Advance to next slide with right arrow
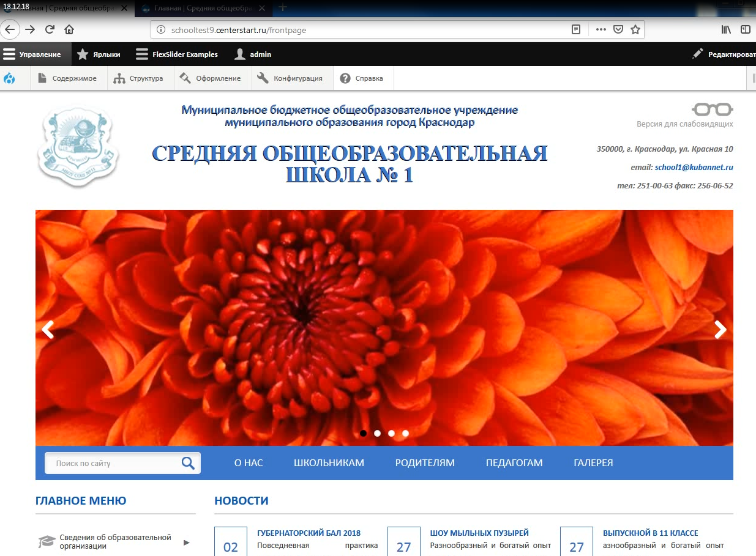This screenshot has width=756, height=556. (720, 330)
